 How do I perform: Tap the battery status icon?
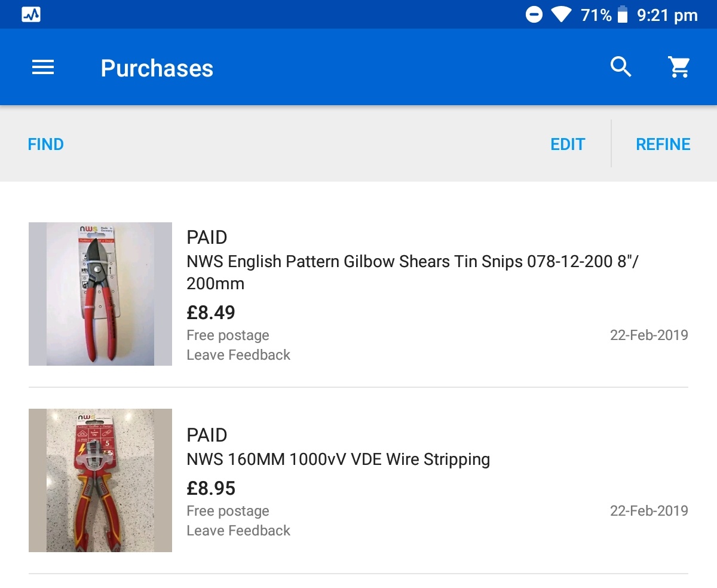[x=623, y=15]
